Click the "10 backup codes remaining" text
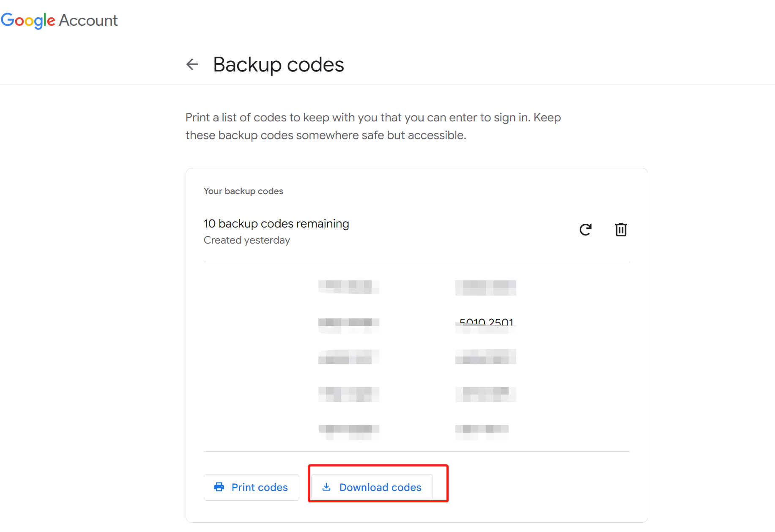 pyautogui.click(x=276, y=223)
